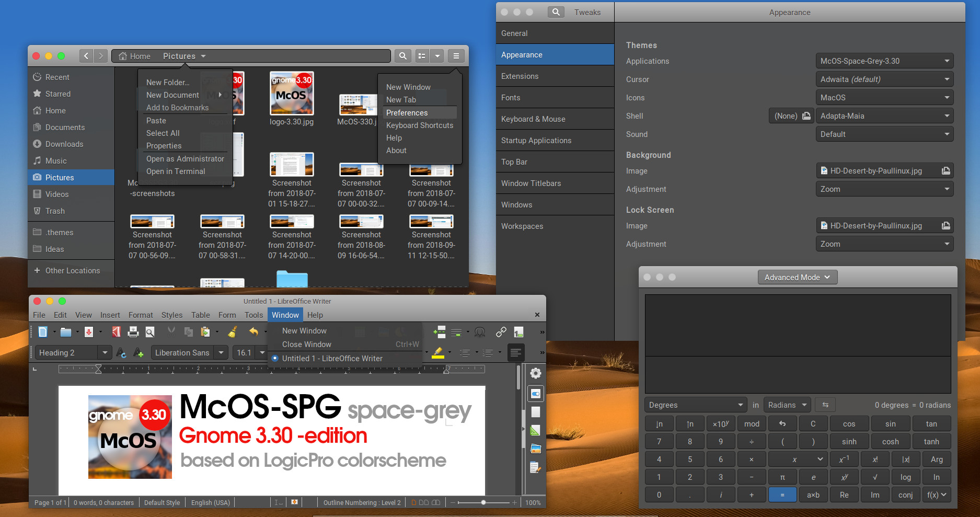Image resolution: width=980 pixels, height=517 pixels.
Task: Click the zoom in plus on Writer status bar
Action: coord(515,503)
